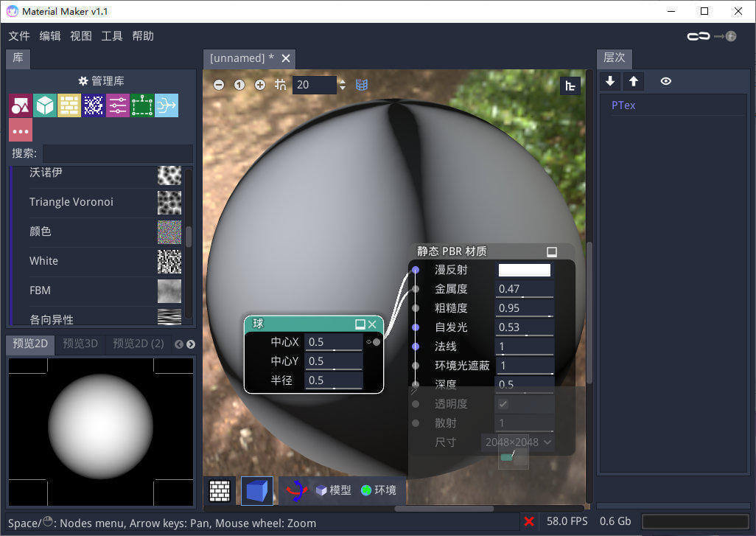Select the bricks wall preview button
Image resolution: width=756 pixels, height=536 pixels.
pyautogui.click(x=220, y=491)
